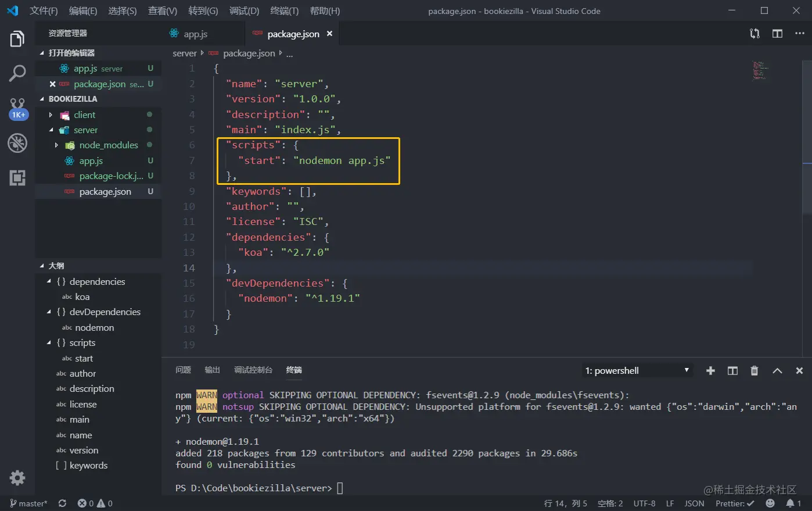
Task: Click the sync changes icon in status bar
Action: coord(62,503)
